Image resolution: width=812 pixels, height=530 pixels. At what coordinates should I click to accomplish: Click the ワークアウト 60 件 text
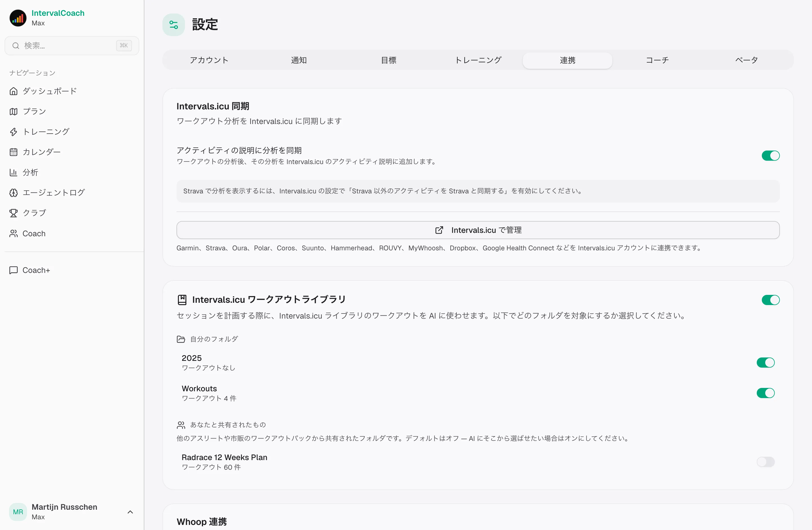coord(211,467)
